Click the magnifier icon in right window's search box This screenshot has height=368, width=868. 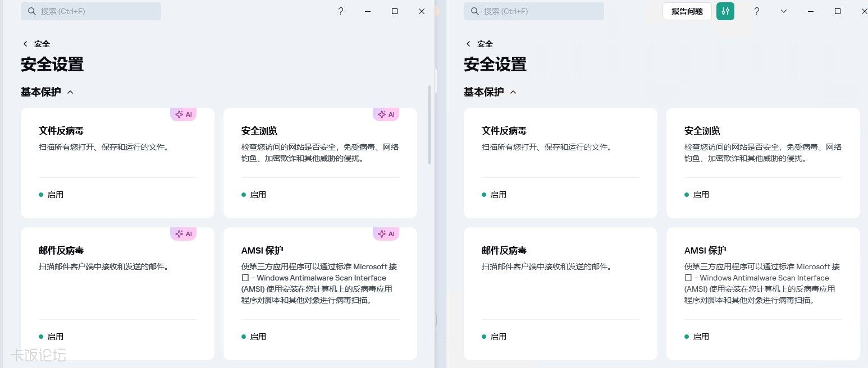[x=474, y=11]
